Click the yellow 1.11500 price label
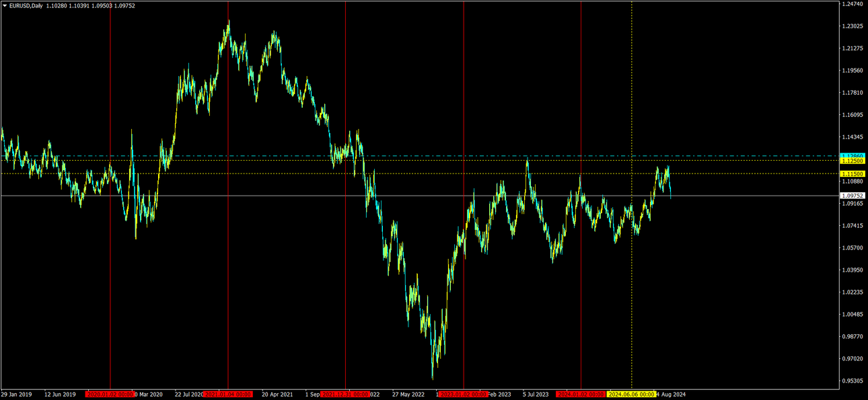The width and height of the screenshot is (868, 400). coord(852,173)
